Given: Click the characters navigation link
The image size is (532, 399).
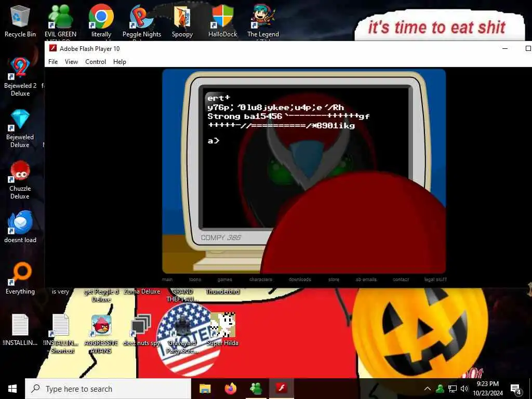Looking at the screenshot, I should 261,280.
